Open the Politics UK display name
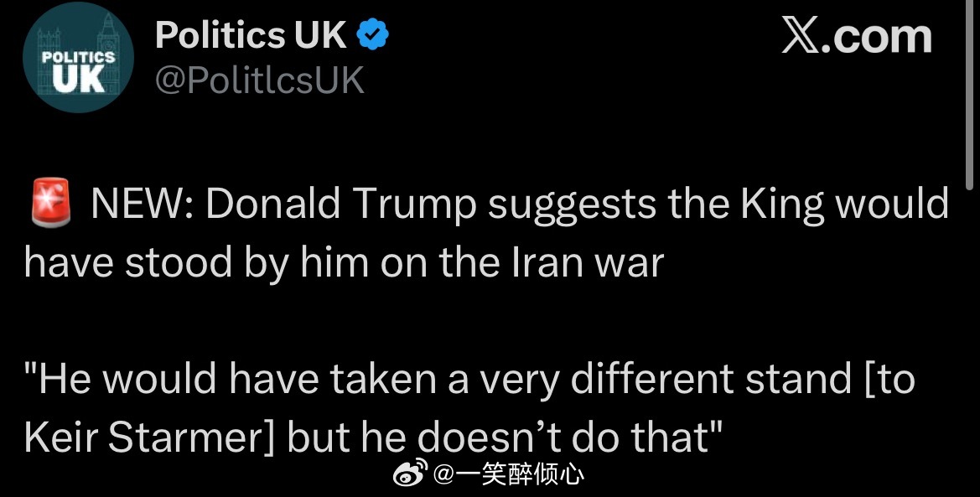 coord(251,35)
